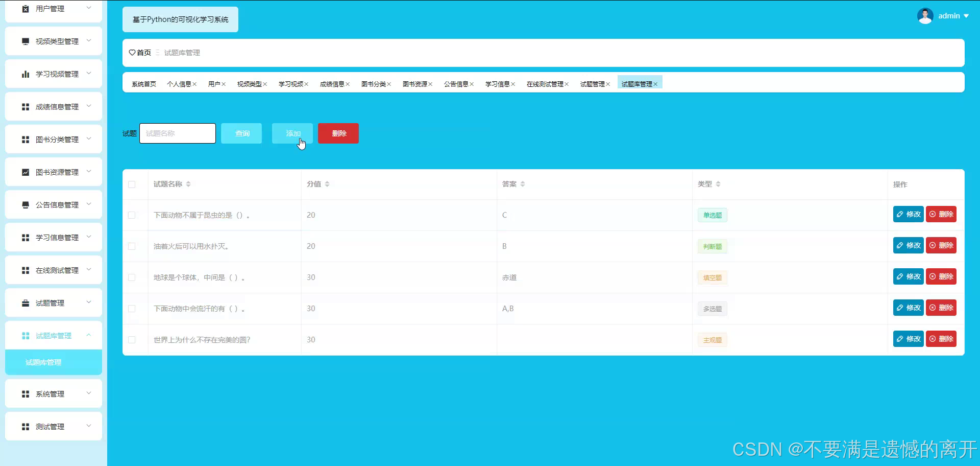The width and height of the screenshot is (980, 466).
Task: Open 试题管理 via its printer icon
Action: 25,302
